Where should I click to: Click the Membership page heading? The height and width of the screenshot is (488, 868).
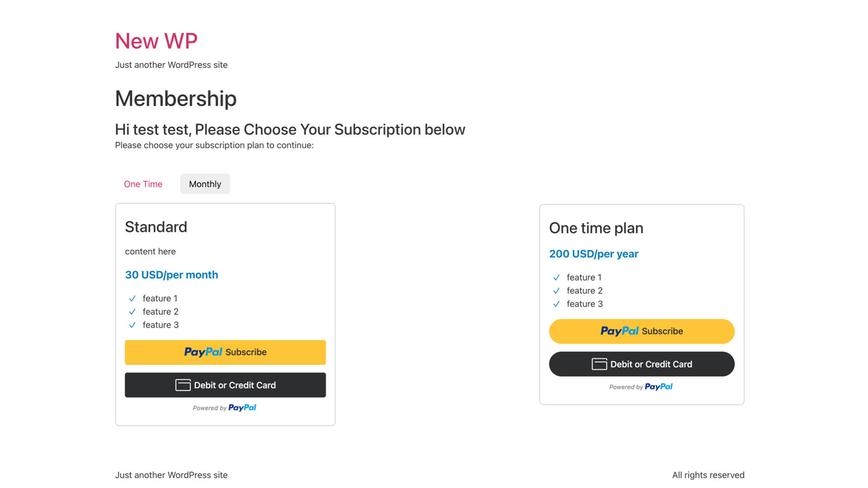[175, 99]
